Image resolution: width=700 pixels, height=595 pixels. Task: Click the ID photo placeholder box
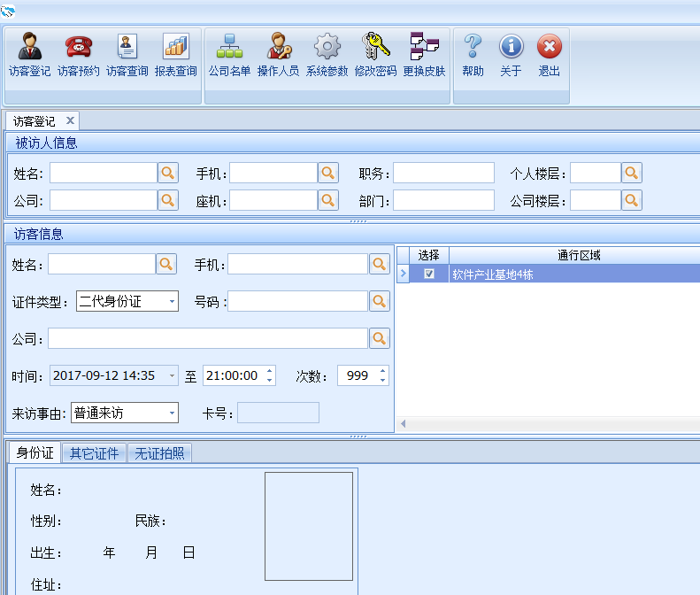coord(309,526)
